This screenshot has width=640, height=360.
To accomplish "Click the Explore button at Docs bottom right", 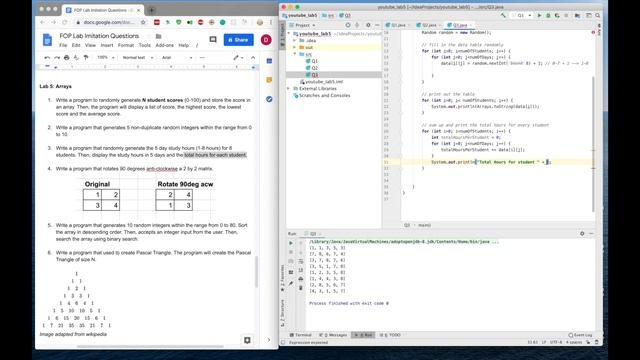I will coord(247,340).
